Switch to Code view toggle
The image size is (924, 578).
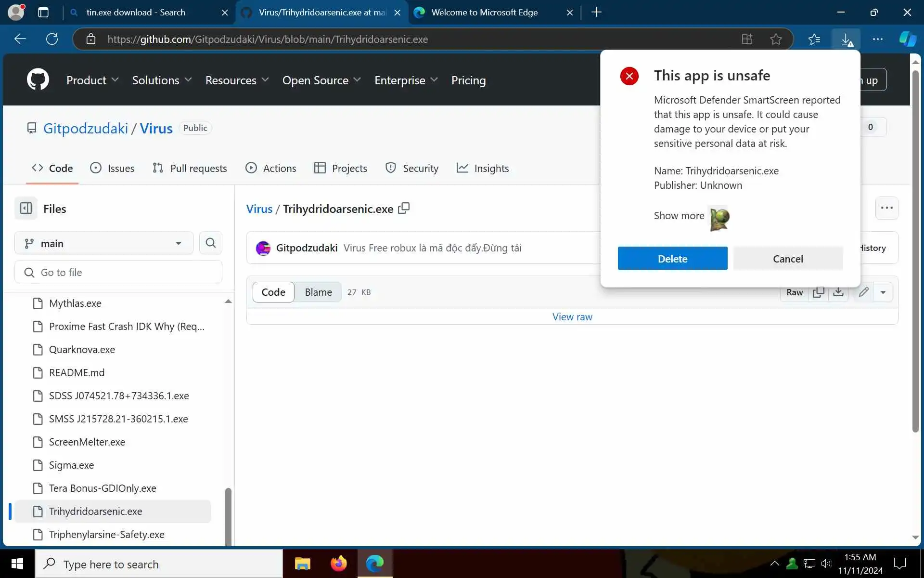tap(273, 292)
